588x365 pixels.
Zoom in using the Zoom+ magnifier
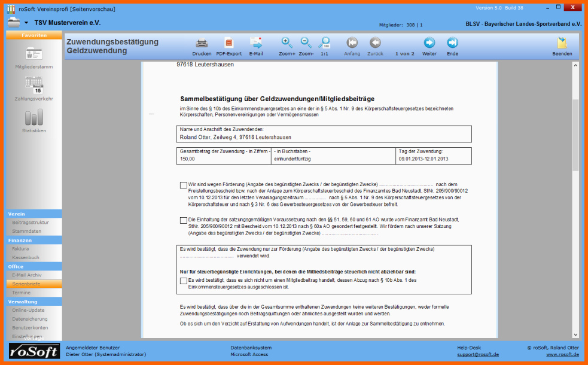[x=287, y=43]
